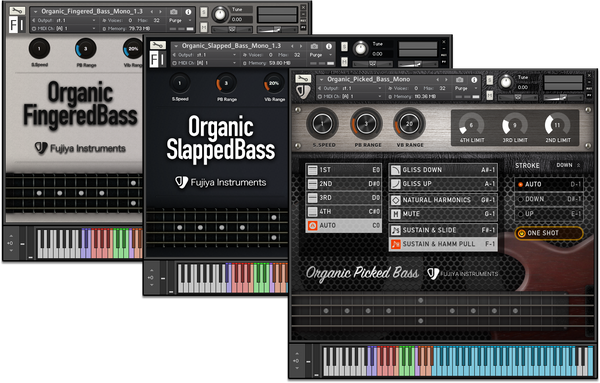Click VB RANGE knob in Picked Bass
The width and height of the screenshot is (600, 383).
click(409, 124)
